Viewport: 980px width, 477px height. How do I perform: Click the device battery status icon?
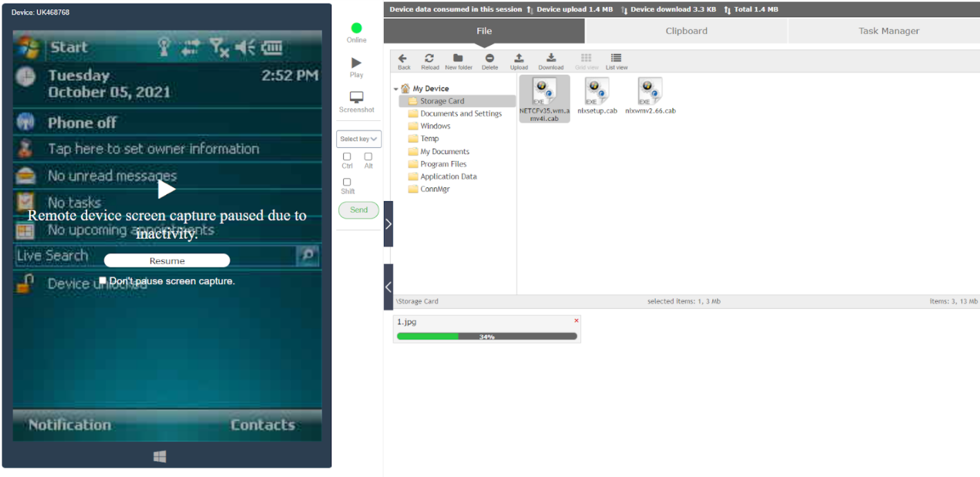point(272,48)
